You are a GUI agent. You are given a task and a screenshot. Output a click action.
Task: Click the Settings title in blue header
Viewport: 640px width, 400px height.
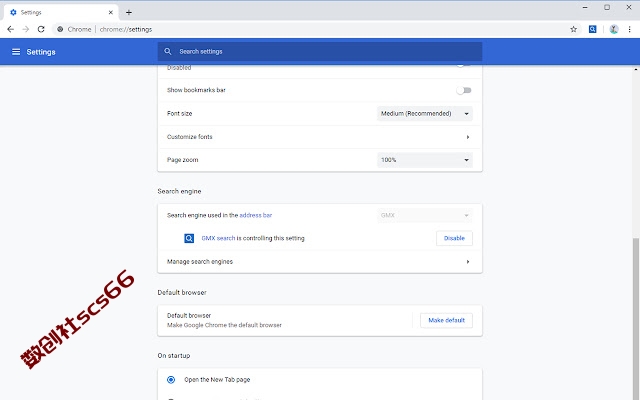(41, 52)
